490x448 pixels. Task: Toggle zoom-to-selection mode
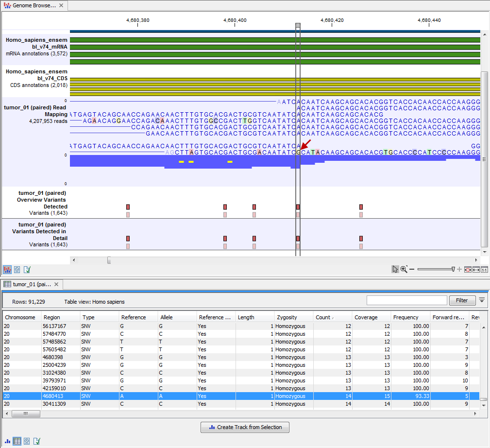[x=468, y=269]
